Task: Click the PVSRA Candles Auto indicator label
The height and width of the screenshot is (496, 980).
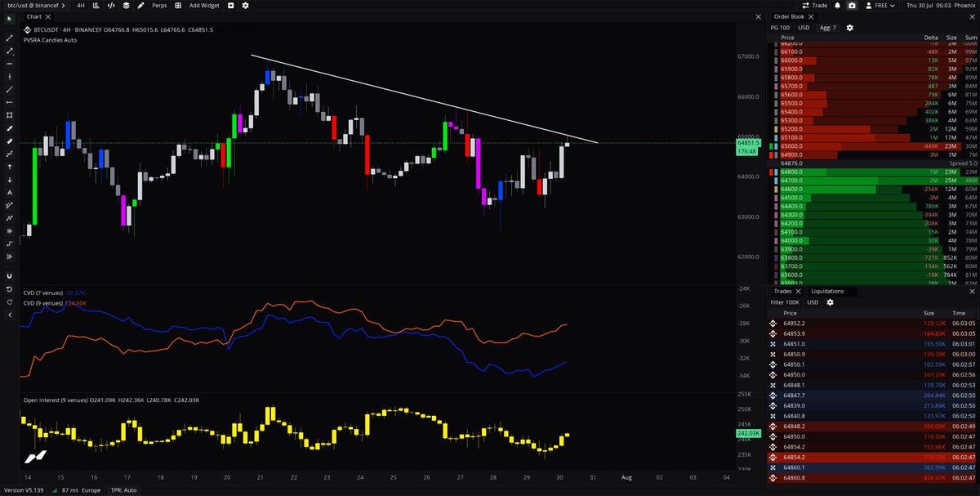Action: 51,39
